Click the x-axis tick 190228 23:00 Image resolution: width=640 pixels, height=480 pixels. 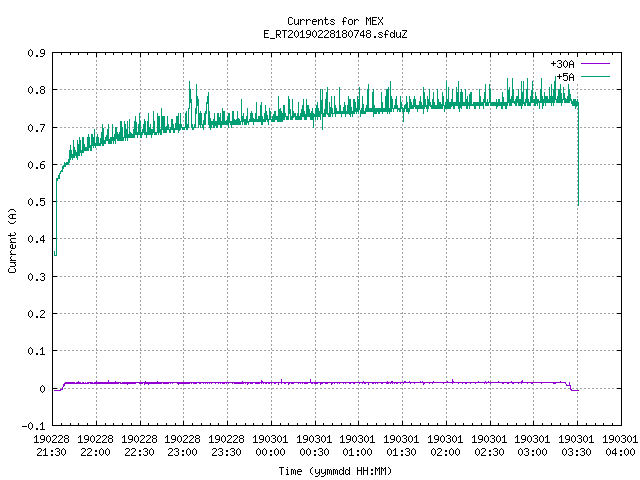point(182,446)
